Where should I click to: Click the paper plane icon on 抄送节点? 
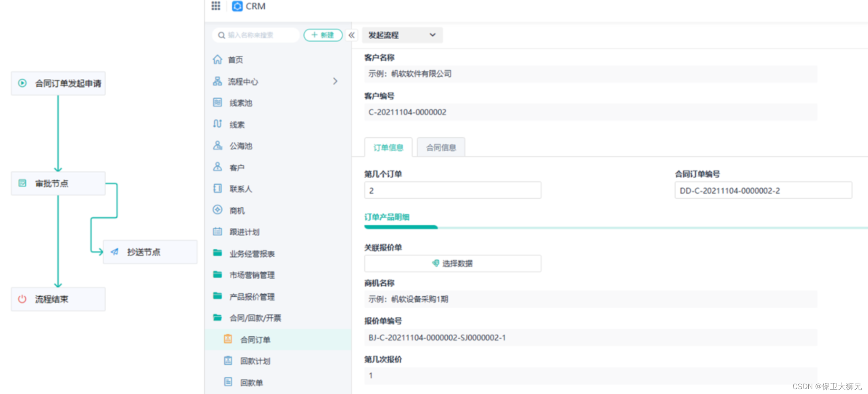coord(115,252)
